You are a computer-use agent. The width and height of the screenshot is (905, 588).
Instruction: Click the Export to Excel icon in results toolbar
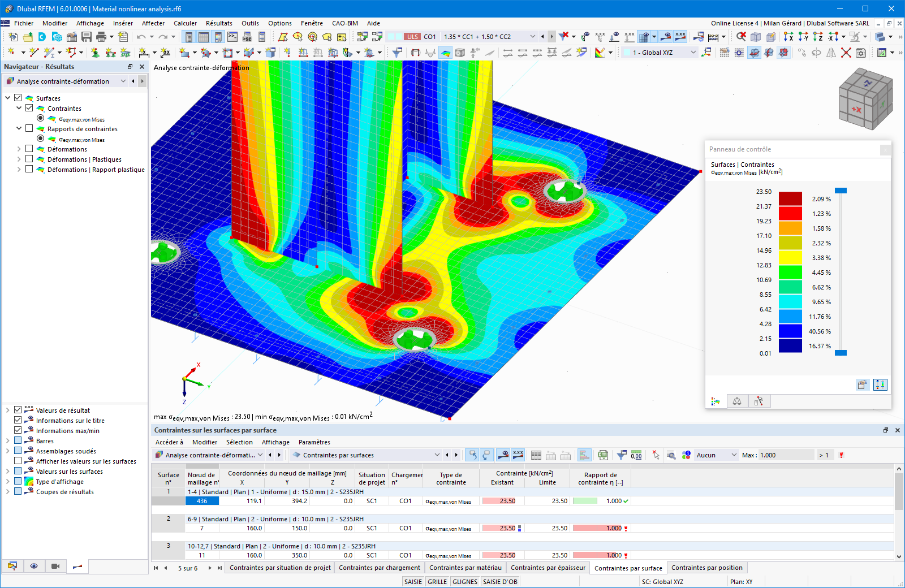pos(603,455)
